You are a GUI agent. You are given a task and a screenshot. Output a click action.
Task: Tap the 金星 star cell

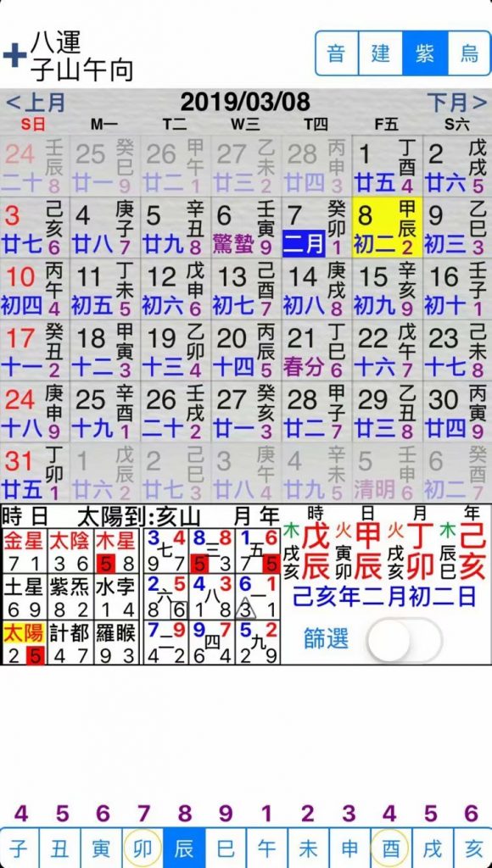pos(24,552)
